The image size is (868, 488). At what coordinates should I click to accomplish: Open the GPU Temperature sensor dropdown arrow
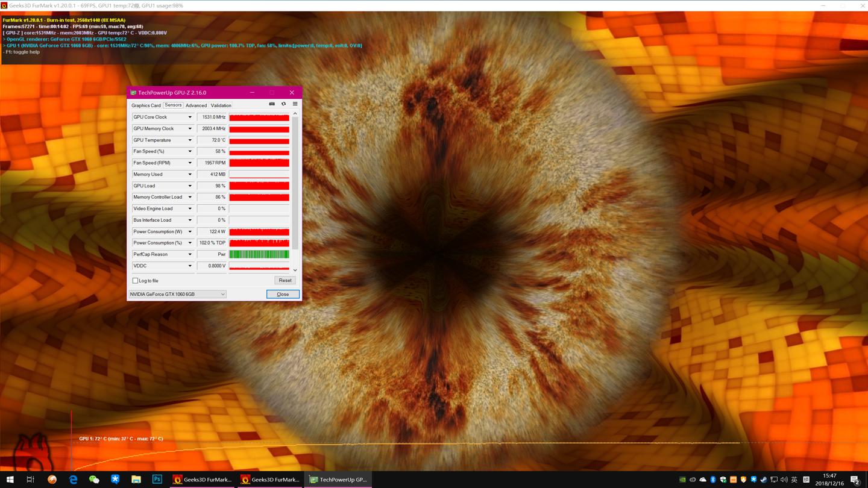pyautogui.click(x=190, y=140)
